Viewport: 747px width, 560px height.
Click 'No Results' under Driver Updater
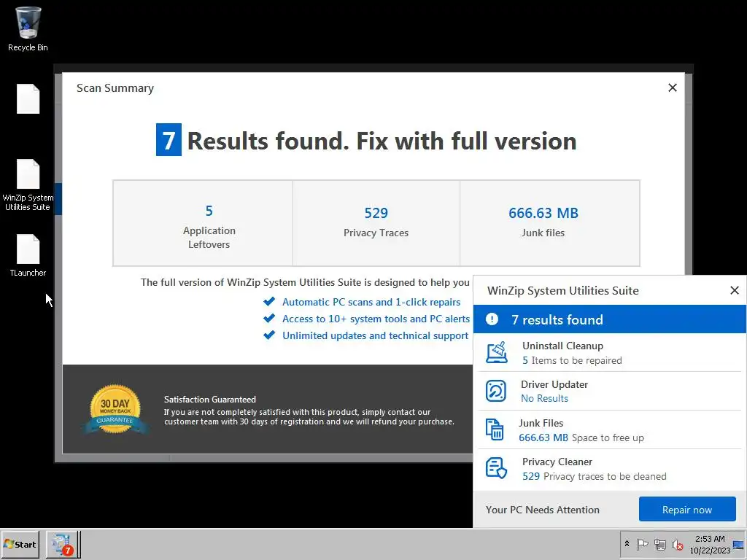click(544, 399)
